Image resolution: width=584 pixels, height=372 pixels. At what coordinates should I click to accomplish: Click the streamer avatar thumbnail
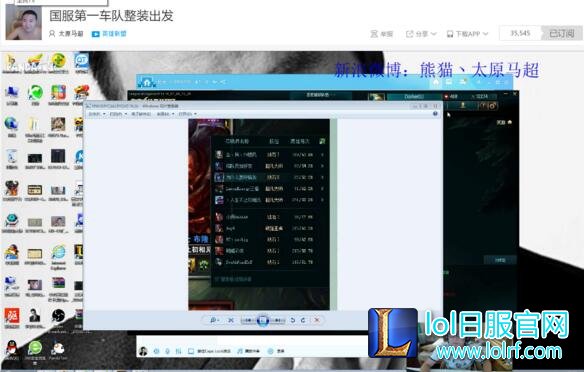click(x=23, y=22)
